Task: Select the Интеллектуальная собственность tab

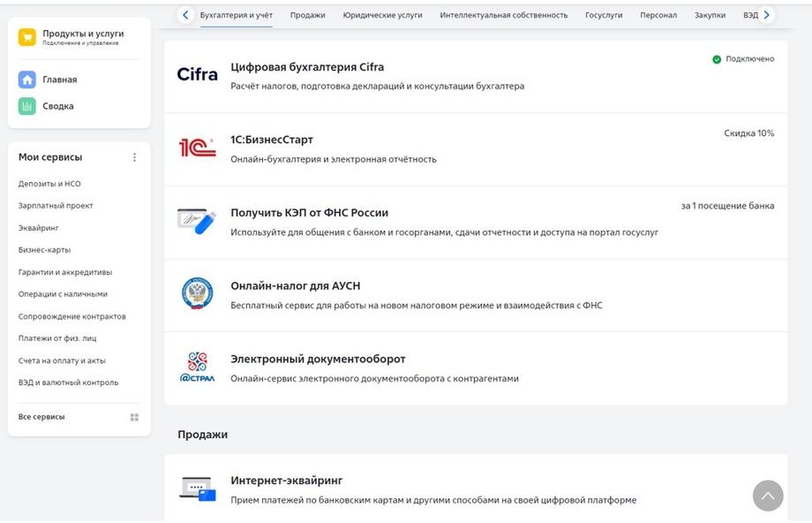Action: 504,15
